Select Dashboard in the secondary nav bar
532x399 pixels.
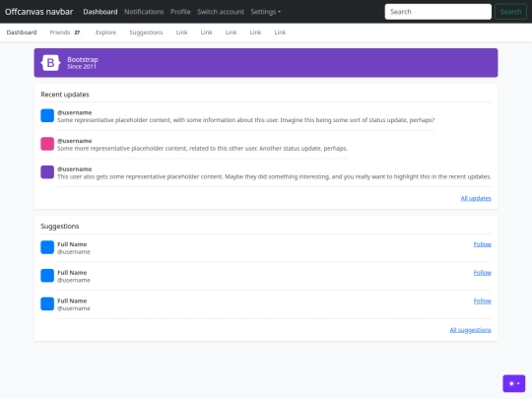(x=22, y=33)
